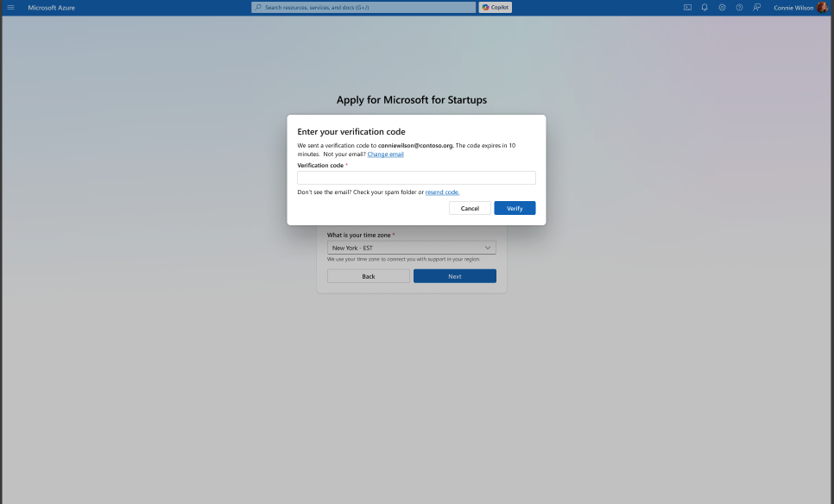Screen dimensions: 834x504
Task: Click the Next button on the form
Action: (455, 276)
